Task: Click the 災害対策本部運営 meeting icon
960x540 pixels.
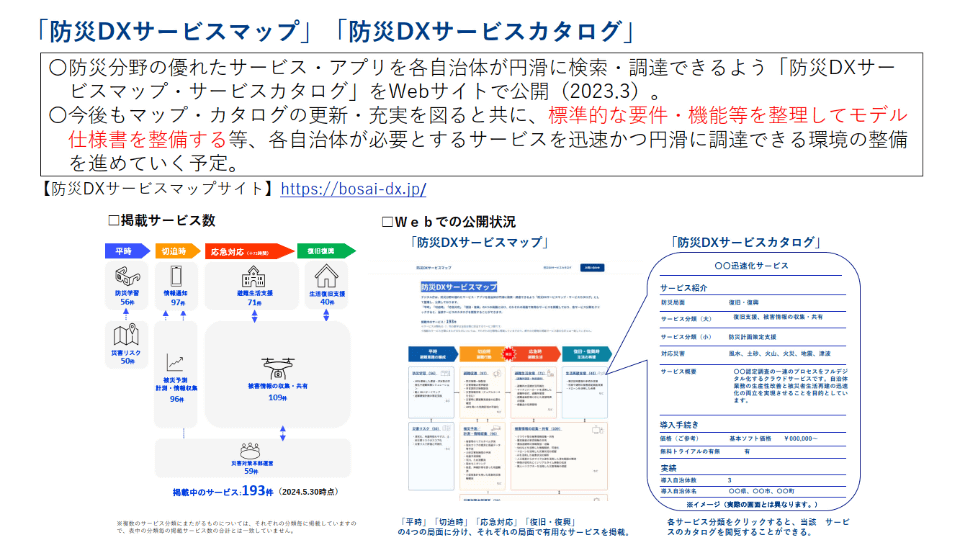Action: tap(250, 451)
